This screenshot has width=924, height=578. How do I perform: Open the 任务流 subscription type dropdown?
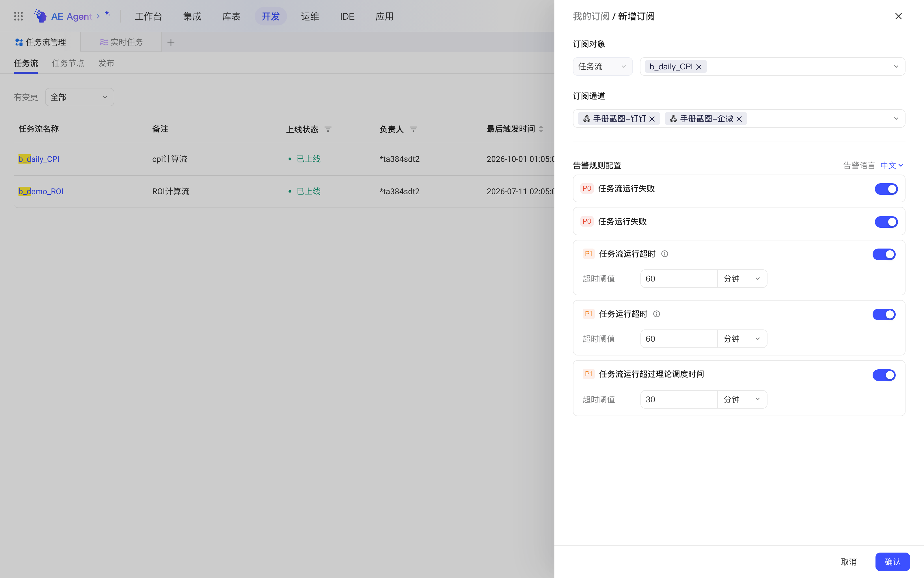603,66
